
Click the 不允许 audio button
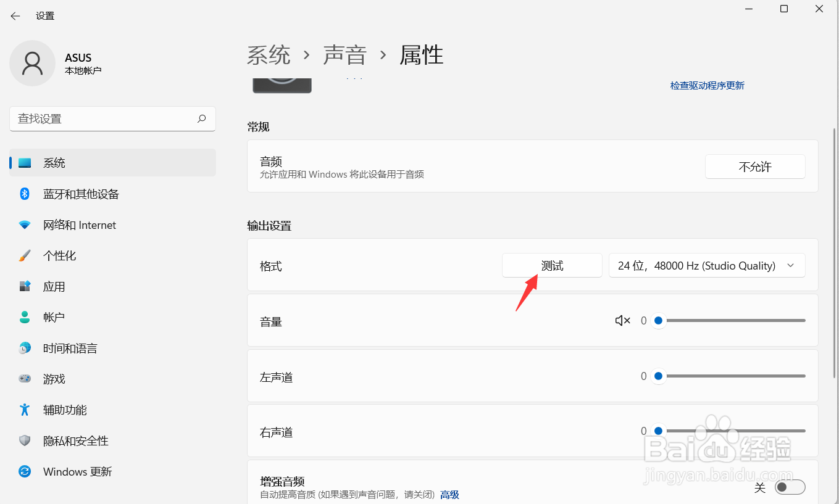pos(755,167)
